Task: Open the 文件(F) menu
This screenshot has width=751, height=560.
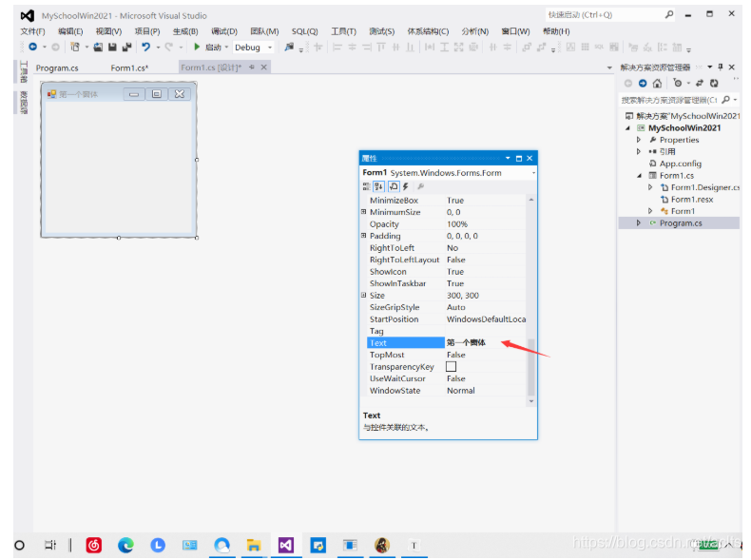Action: point(32,31)
